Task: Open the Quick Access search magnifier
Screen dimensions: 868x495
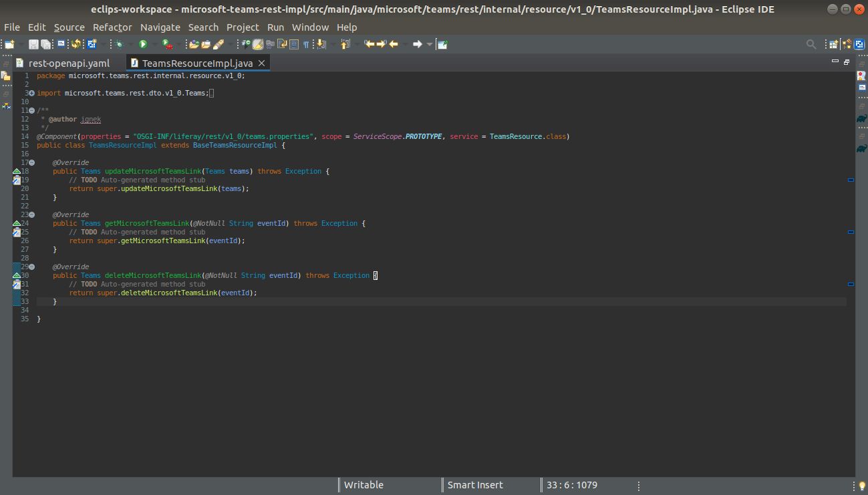Action: tap(811, 44)
